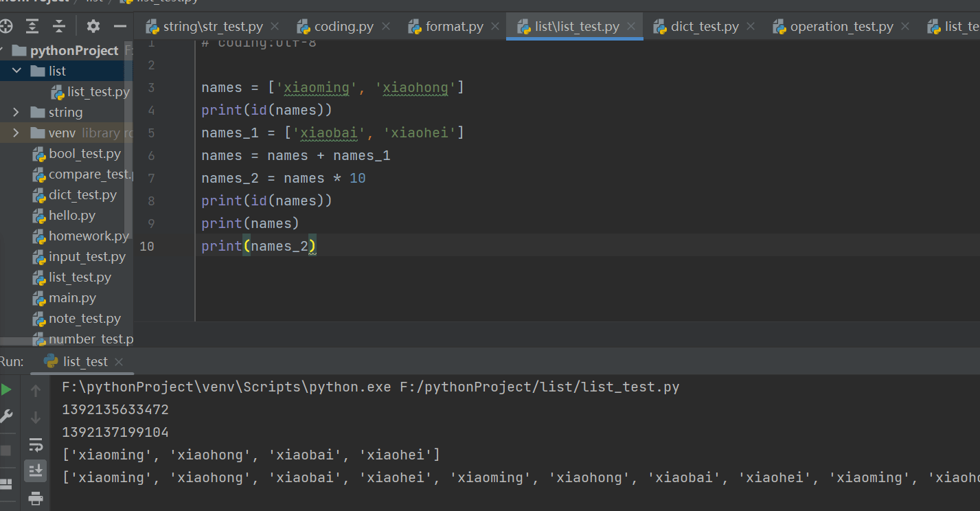Click the print icon in Run console
This screenshot has width=980, height=511.
36,498
